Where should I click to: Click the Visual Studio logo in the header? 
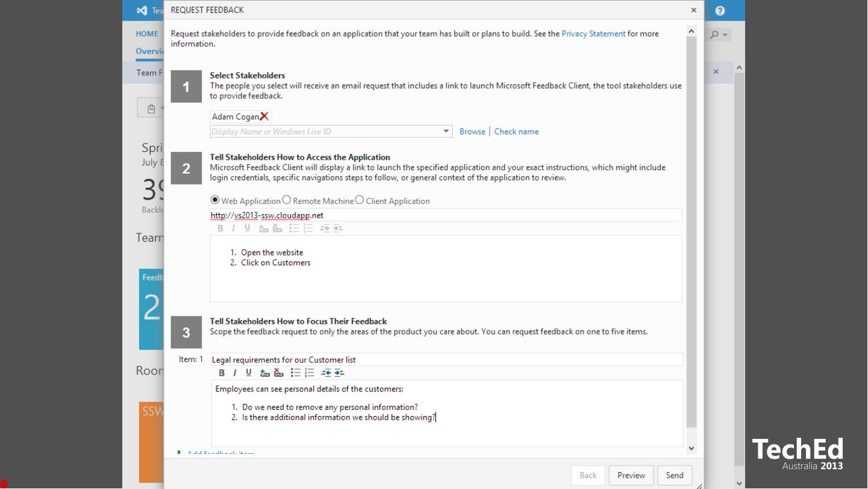click(x=142, y=10)
